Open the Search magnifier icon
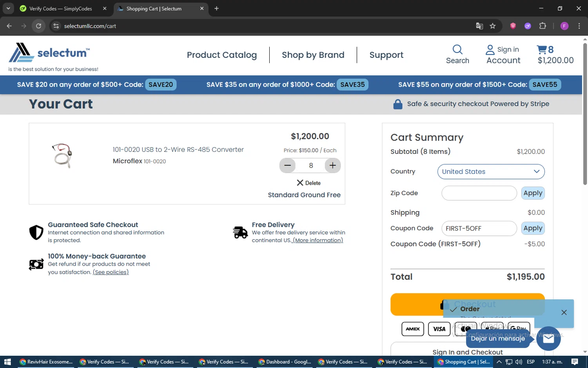This screenshot has height=368, width=588. pyautogui.click(x=457, y=50)
